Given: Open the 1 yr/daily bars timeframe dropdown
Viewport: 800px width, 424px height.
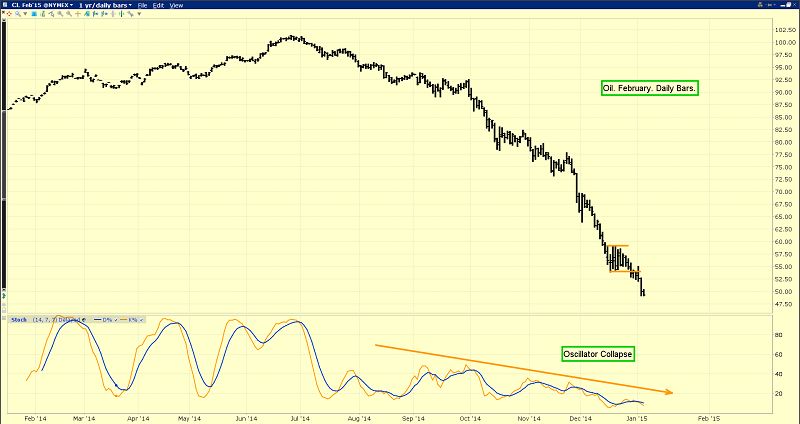Looking at the screenshot, I should (x=105, y=5).
